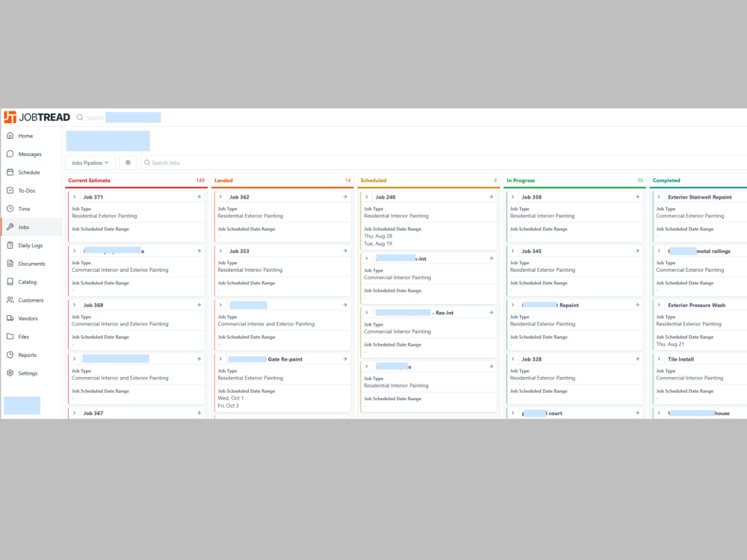The height and width of the screenshot is (560, 747).
Task: Click the Current Estimate column header
Action: [x=89, y=181]
